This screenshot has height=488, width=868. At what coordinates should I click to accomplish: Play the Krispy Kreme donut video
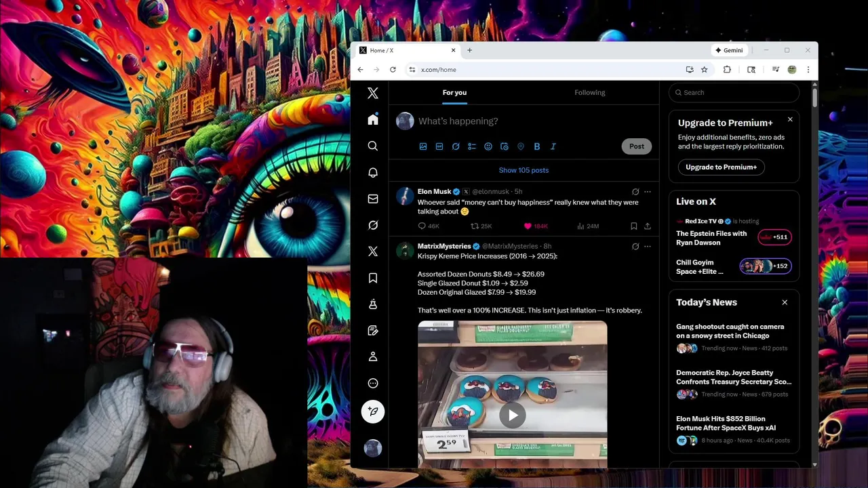(513, 415)
